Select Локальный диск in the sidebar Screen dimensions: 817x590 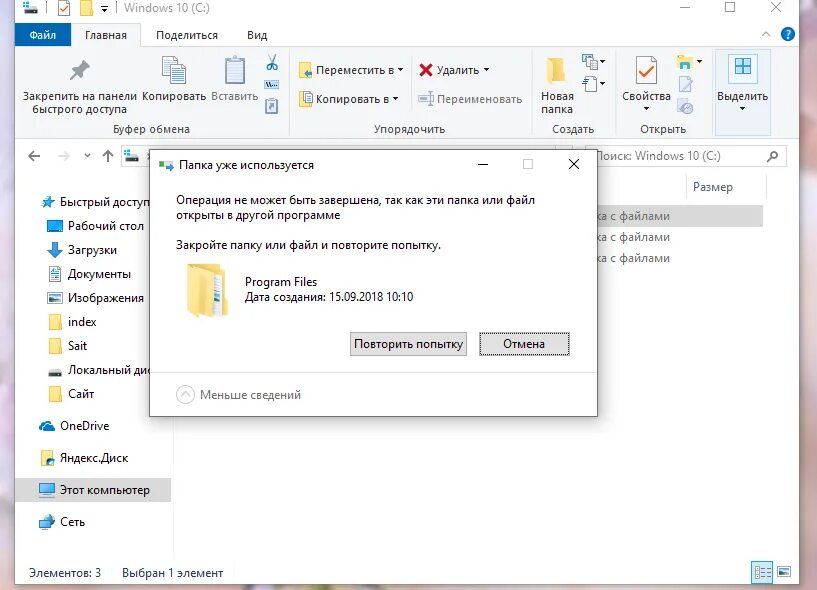(x=98, y=370)
